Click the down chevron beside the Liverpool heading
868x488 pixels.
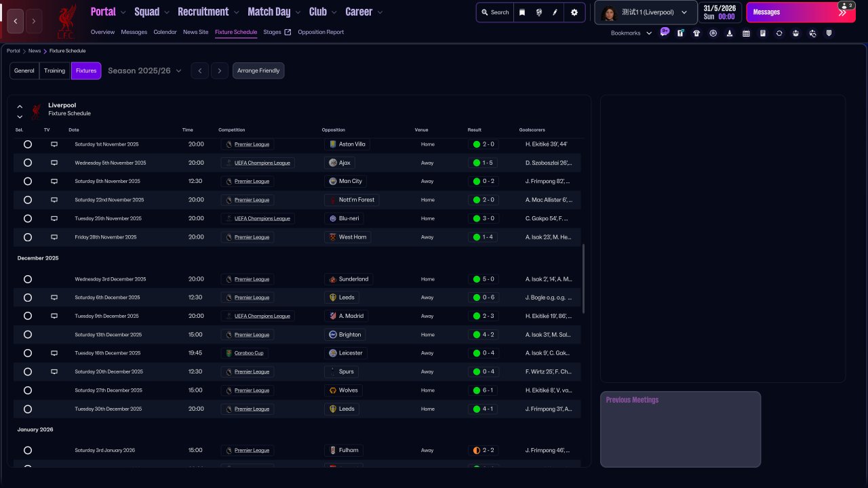[x=20, y=117]
